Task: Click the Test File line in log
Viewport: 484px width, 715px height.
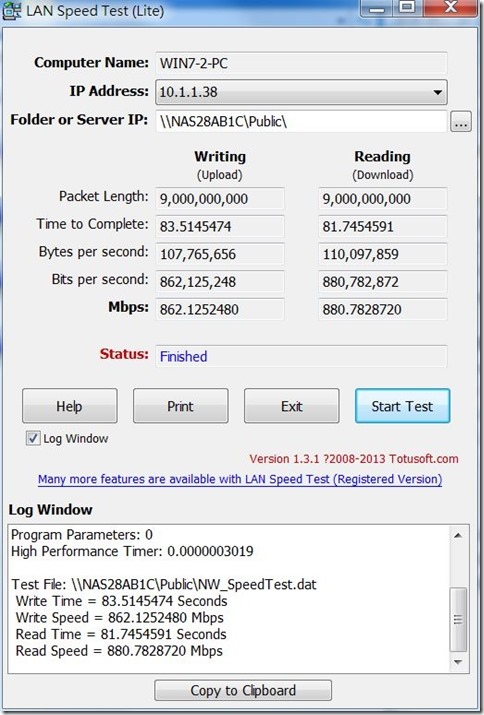Action: pyautogui.click(x=164, y=585)
